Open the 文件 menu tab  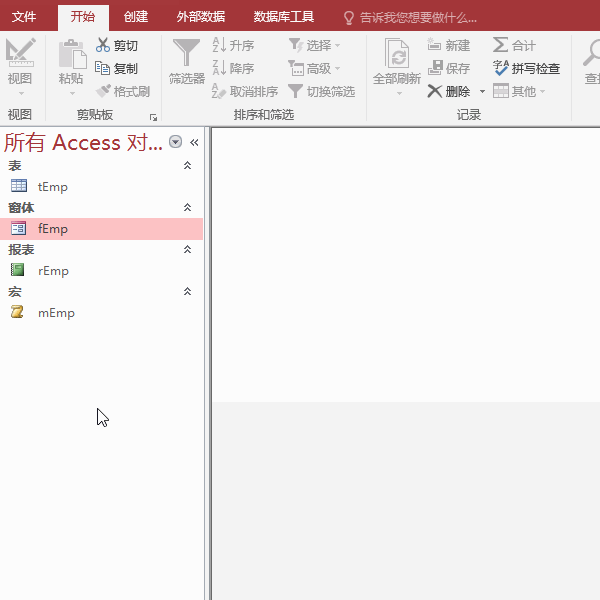(x=24, y=17)
